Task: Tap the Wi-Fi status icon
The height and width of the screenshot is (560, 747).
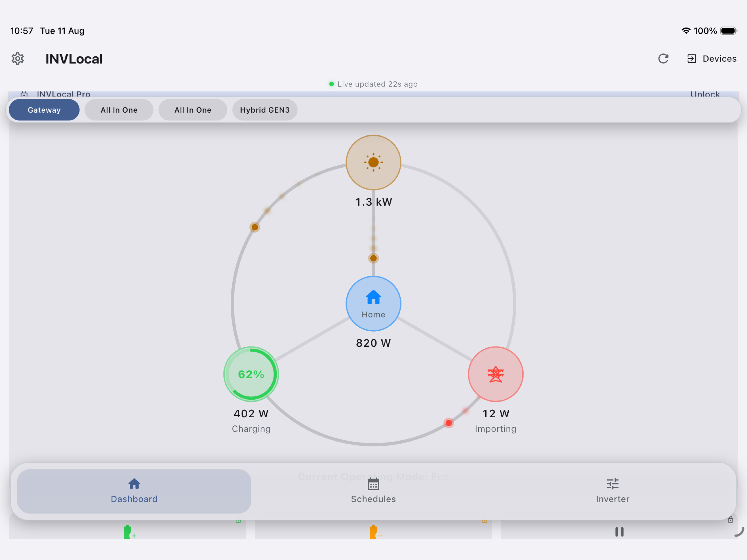Action: click(x=686, y=31)
